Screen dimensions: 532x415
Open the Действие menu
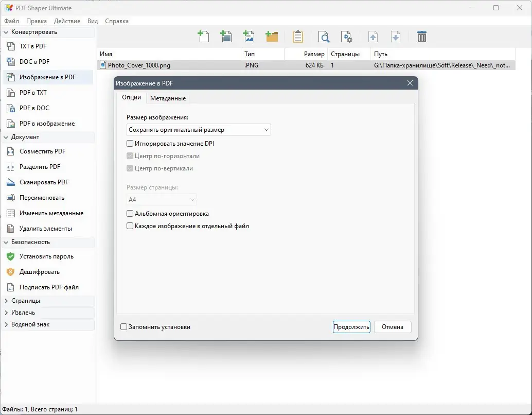pyautogui.click(x=67, y=21)
